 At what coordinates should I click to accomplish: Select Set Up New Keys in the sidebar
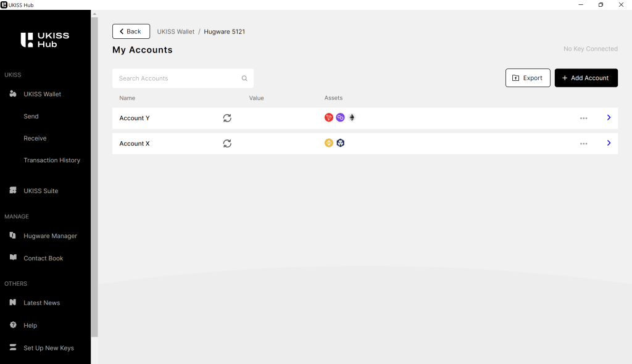pos(48,348)
